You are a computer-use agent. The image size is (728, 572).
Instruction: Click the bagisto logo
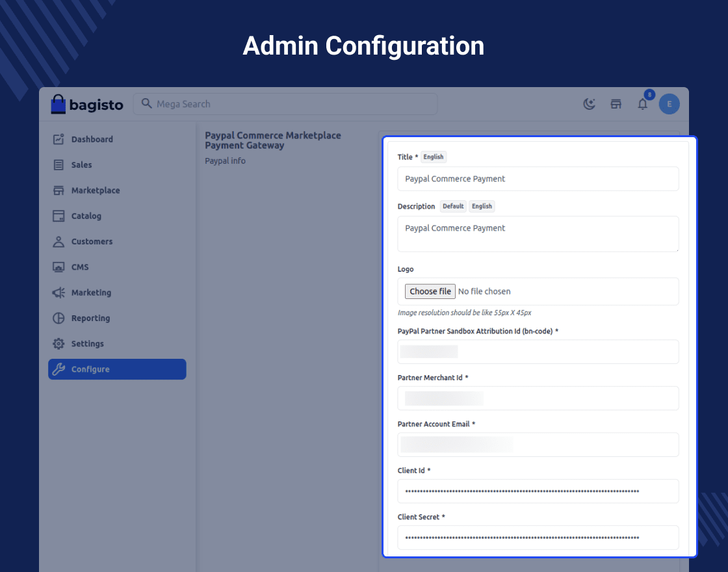(87, 104)
